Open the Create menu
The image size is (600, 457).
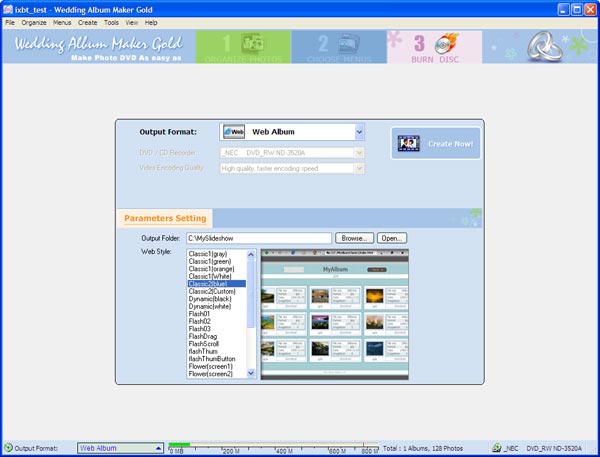coord(88,23)
